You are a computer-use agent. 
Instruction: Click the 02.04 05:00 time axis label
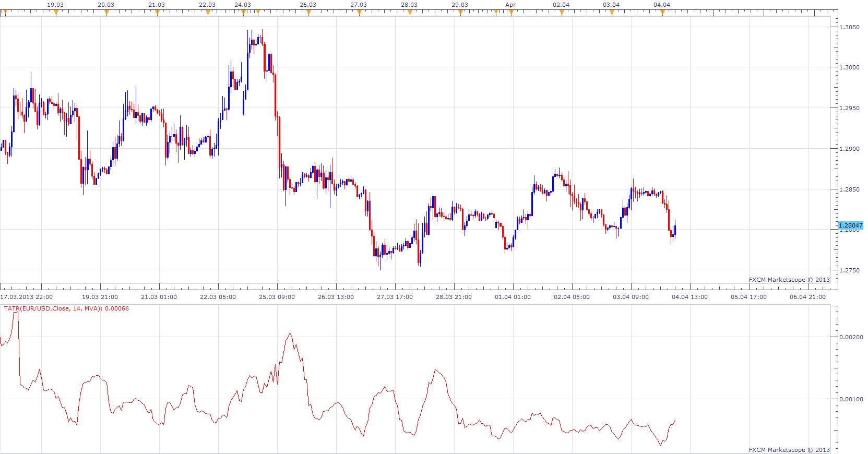click(x=572, y=297)
